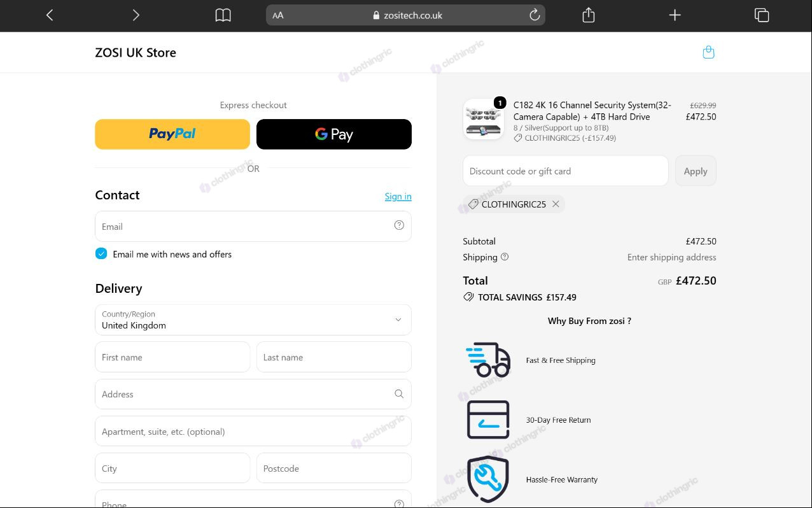
Task: Check out with the PayPal button
Action: pos(172,134)
